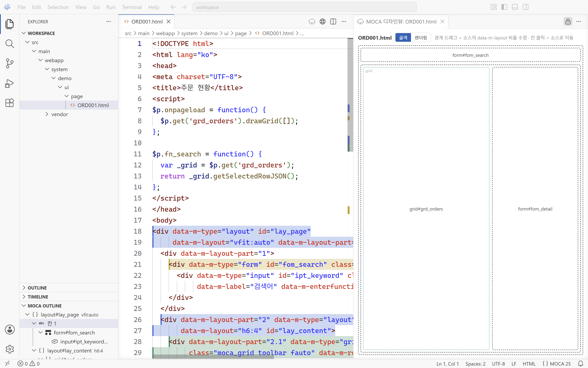Toggle Secondary Side Bar visibility
Screen dimensions: 588x368
(526, 7)
